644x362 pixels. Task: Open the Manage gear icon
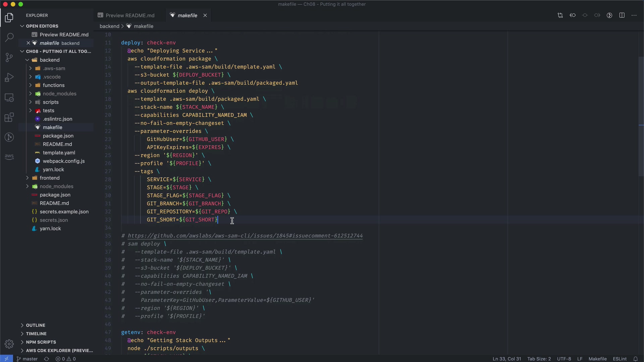pyautogui.click(x=9, y=344)
